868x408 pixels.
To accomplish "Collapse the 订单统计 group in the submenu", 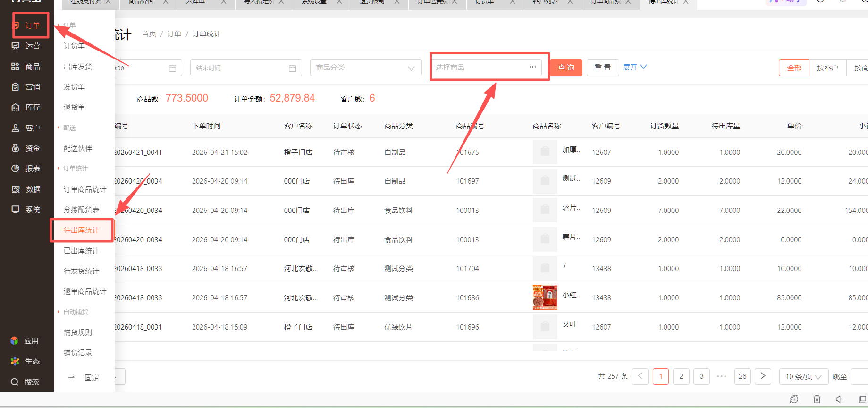I will (x=73, y=169).
